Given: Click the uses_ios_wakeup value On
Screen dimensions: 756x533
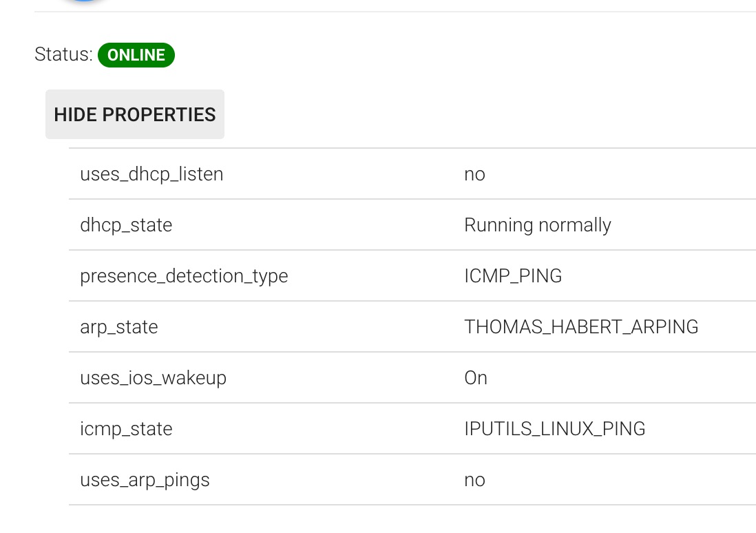Looking at the screenshot, I should [475, 377].
